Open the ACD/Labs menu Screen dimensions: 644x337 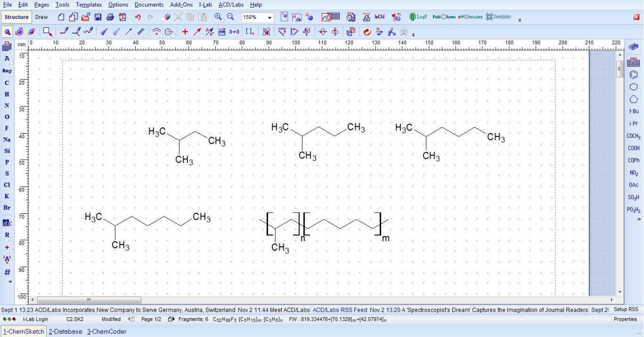(231, 5)
